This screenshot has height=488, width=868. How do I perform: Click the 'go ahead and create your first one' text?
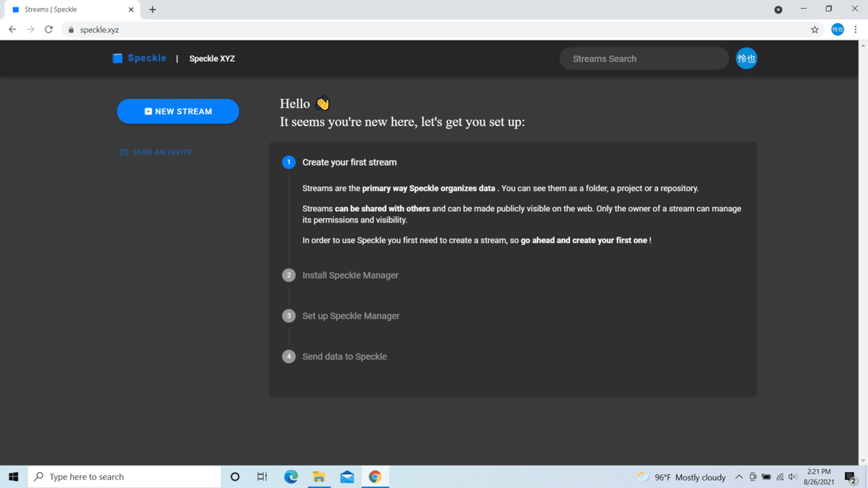pos(584,240)
